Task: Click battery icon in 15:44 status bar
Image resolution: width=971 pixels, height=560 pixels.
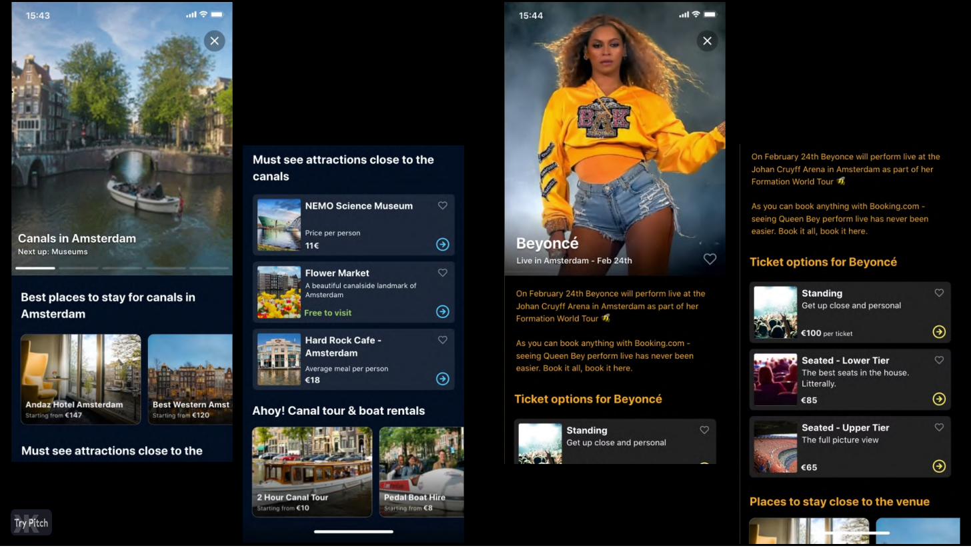Action: [x=710, y=14]
